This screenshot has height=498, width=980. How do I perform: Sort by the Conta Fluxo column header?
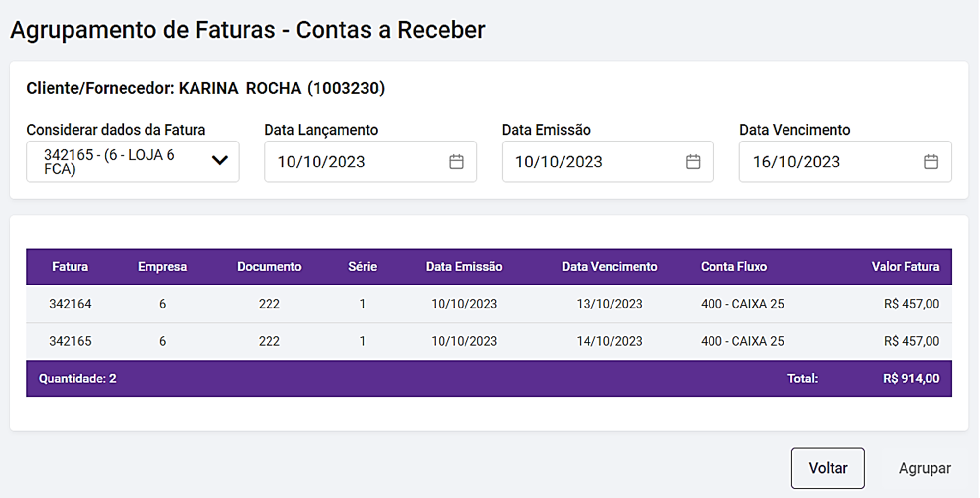(x=734, y=267)
